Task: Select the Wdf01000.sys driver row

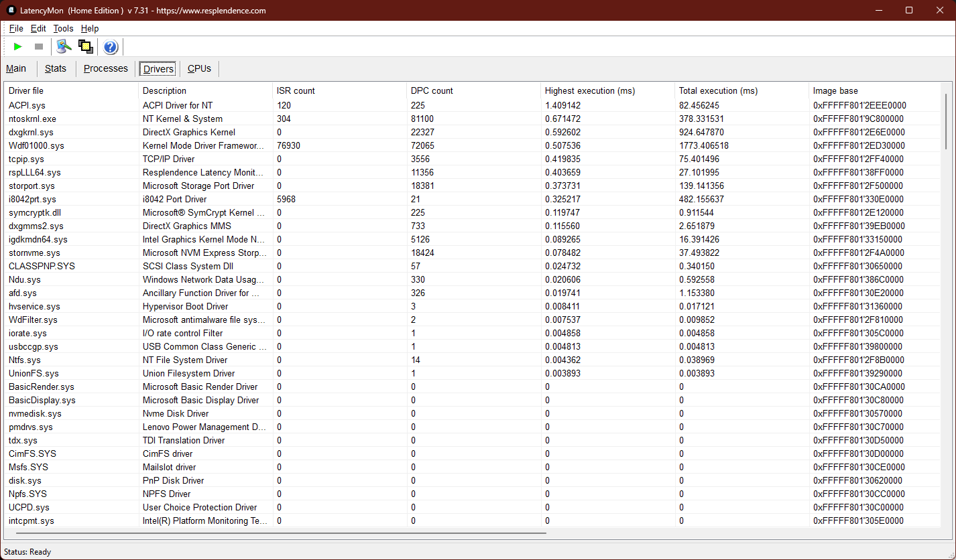Action: coord(36,145)
